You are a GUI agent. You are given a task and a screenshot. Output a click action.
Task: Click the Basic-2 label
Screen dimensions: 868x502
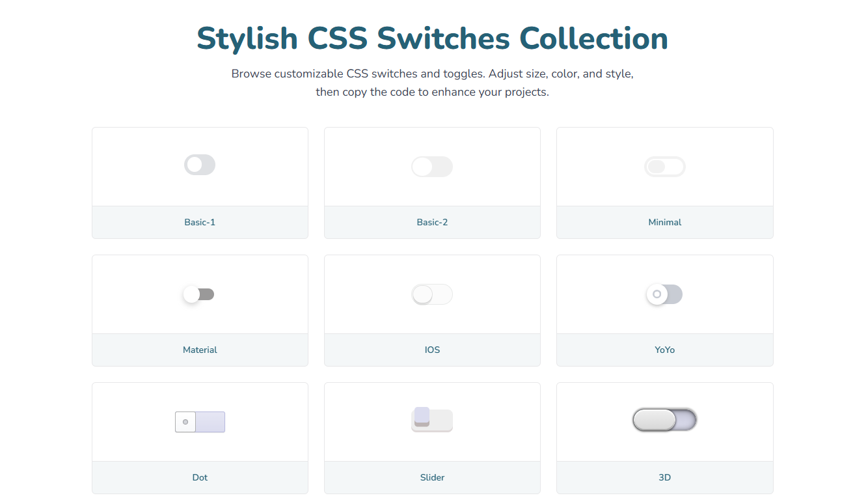(x=432, y=222)
